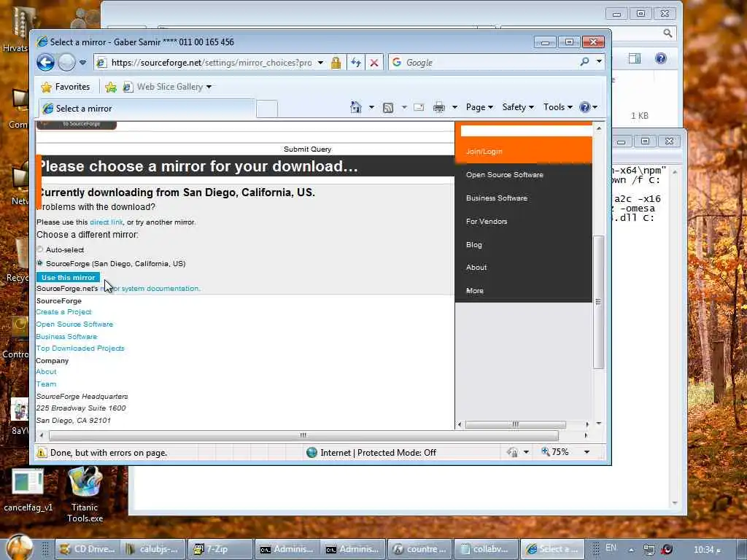This screenshot has width=747, height=560.
Task: Click the Home icon in command bar
Action: click(x=356, y=107)
